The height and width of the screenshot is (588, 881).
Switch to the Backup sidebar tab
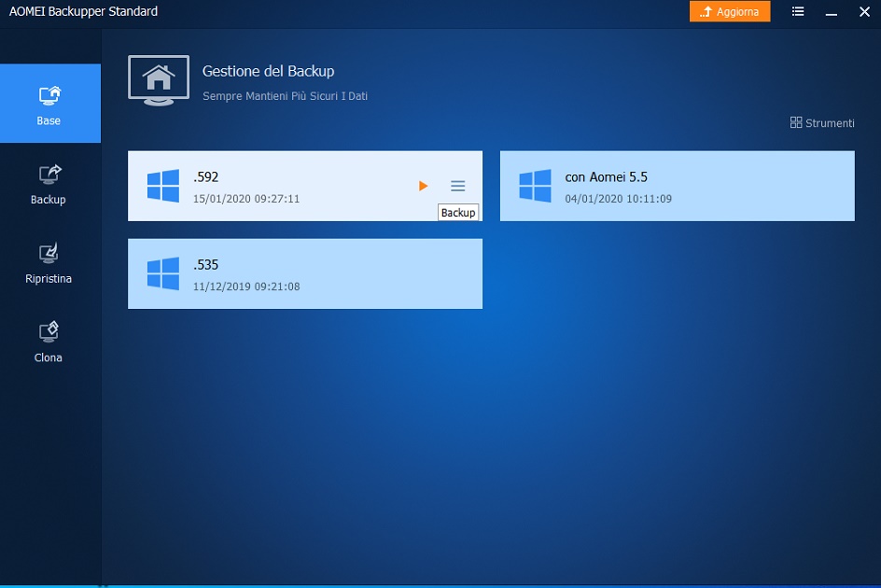[49, 185]
